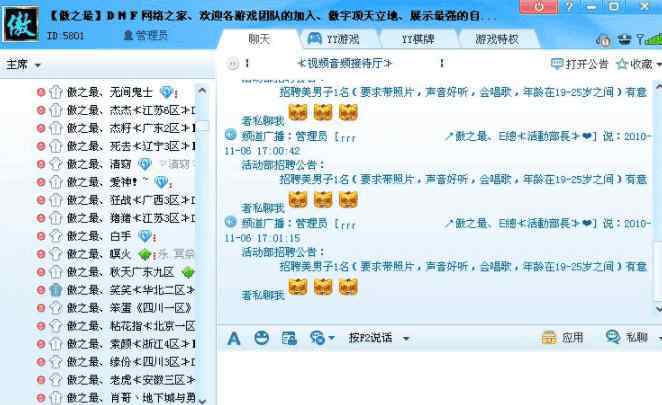This screenshot has width=662, height=405.
Task: Click the 收藏 favorite button
Action: (635, 64)
